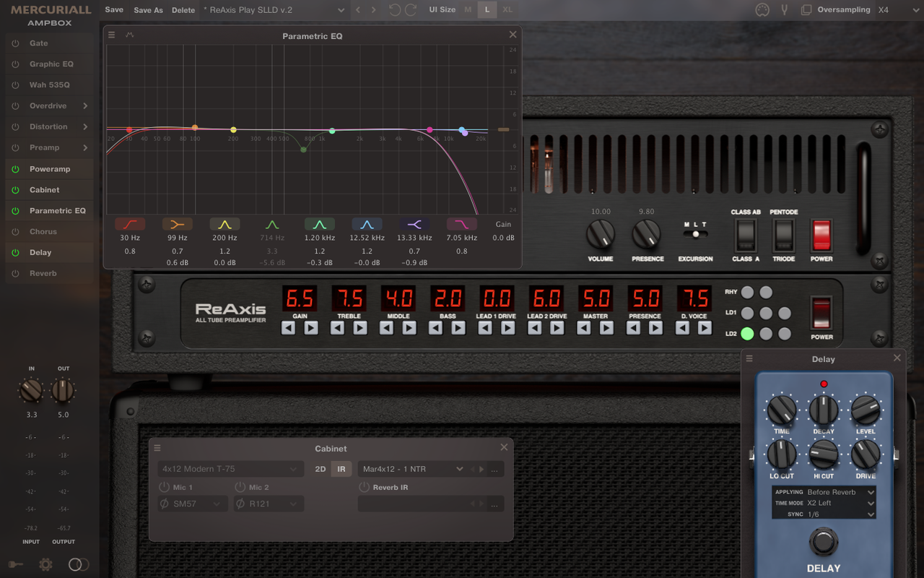The image size is (924, 578).
Task: Click the Delay pedal TIME knob
Action: coord(782,410)
